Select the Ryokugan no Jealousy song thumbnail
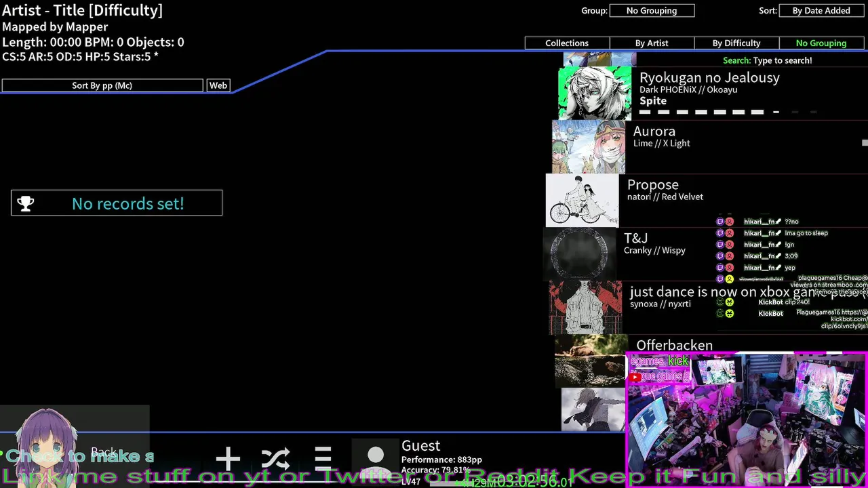The width and height of the screenshot is (868, 488). coord(595,94)
